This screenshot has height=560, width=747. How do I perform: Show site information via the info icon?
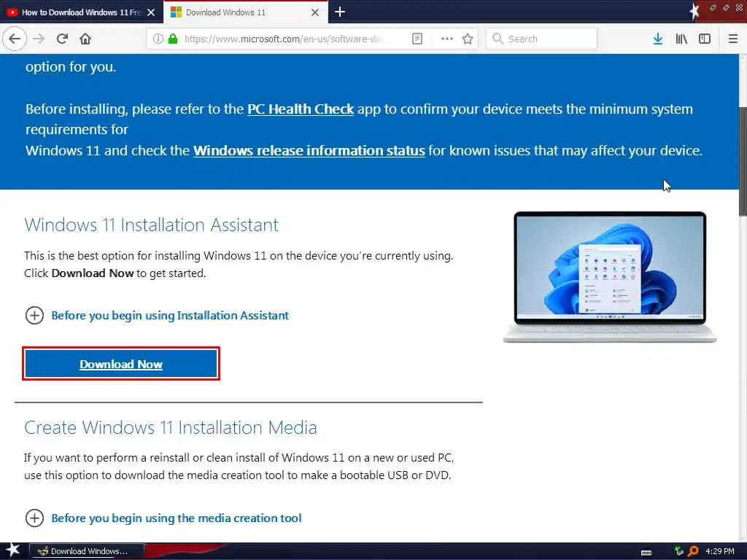click(158, 39)
